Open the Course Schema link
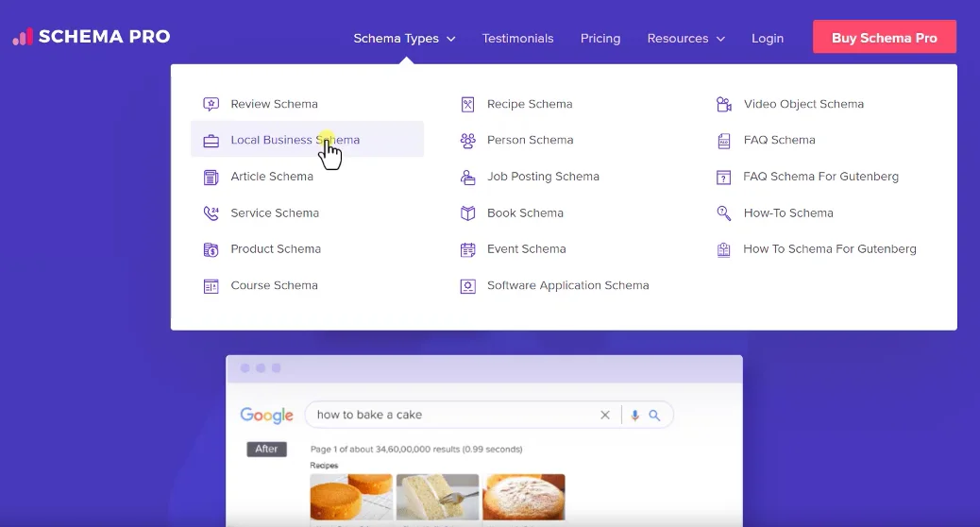Screen dimensions: 980x527 (274, 285)
